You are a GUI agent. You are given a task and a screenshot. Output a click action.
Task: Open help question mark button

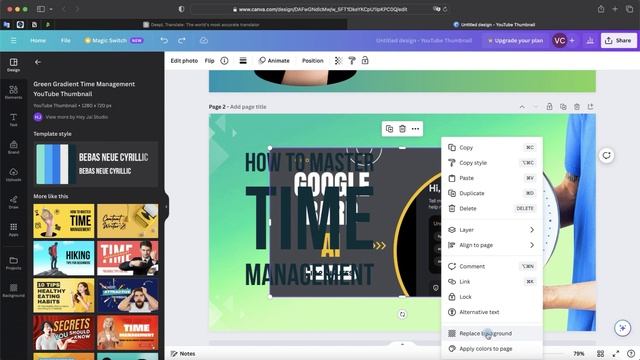point(631,353)
